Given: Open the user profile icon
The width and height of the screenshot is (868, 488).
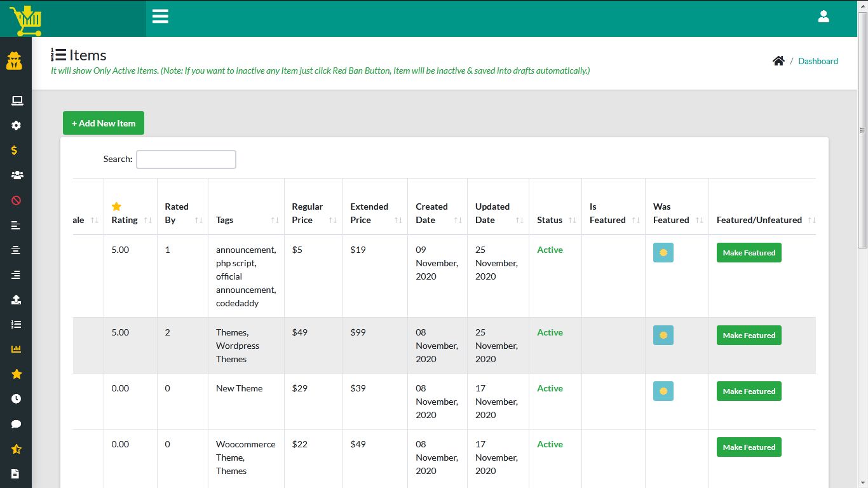Looking at the screenshot, I should tap(824, 17).
